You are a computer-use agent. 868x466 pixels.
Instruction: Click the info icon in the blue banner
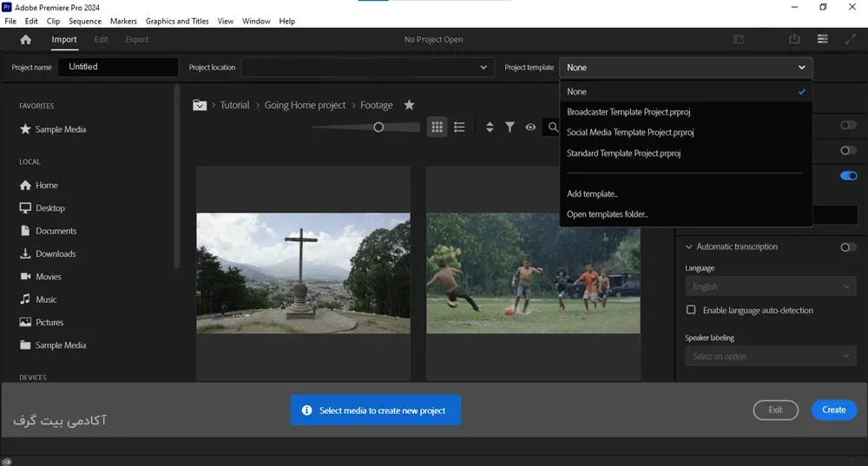coord(306,410)
